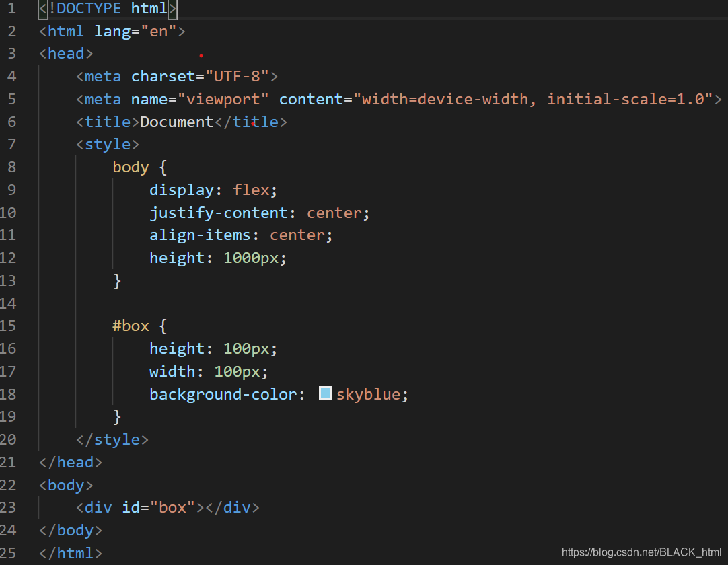The width and height of the screenshot is (728, 565).
Task: Click the "UTF-8" charset value
Action: pyautogui.click(x=237, y=76)
